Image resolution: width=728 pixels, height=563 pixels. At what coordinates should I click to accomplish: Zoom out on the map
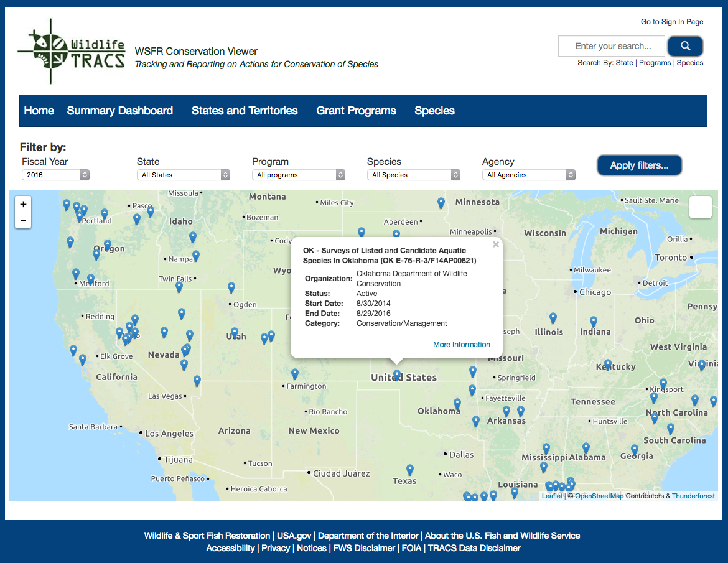(23, 220)
